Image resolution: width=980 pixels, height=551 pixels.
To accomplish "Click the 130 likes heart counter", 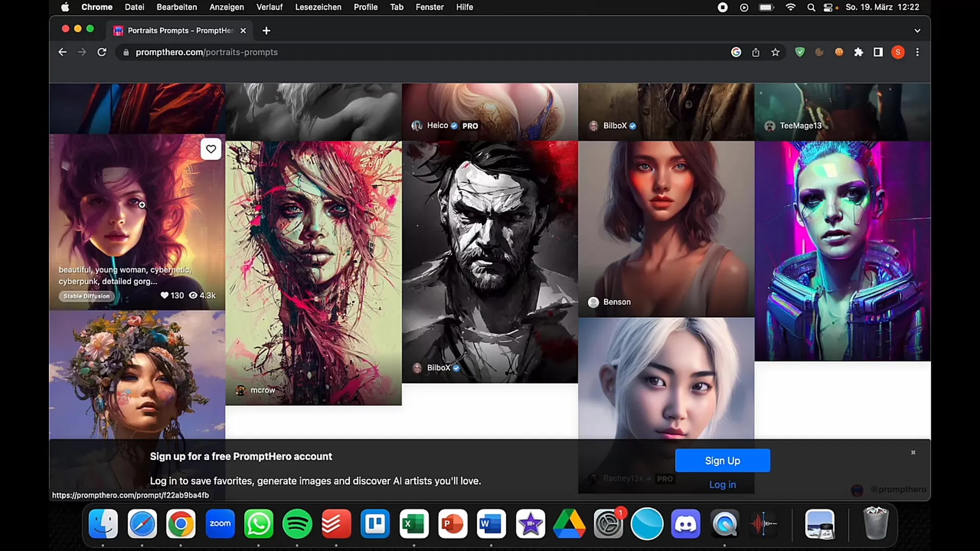I will pos(172,295).
